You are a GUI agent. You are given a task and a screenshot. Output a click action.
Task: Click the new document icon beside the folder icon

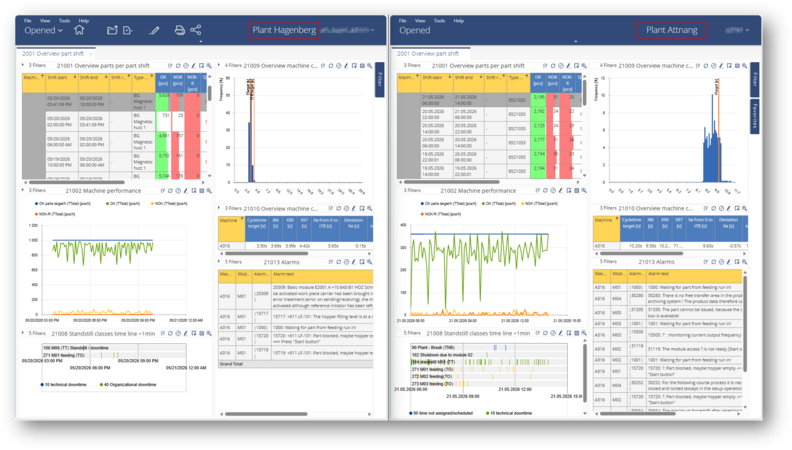[128, 30]
